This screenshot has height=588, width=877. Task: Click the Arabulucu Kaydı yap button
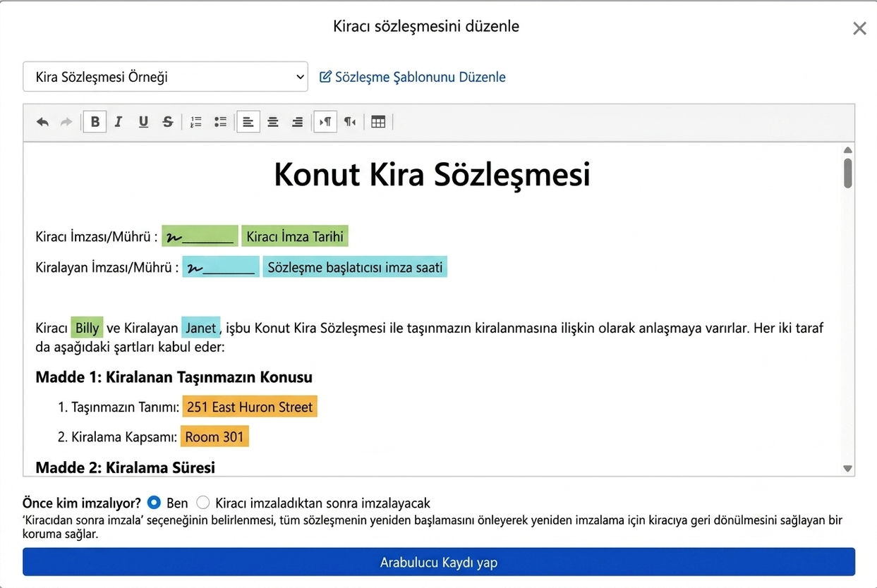click(439, 562)
